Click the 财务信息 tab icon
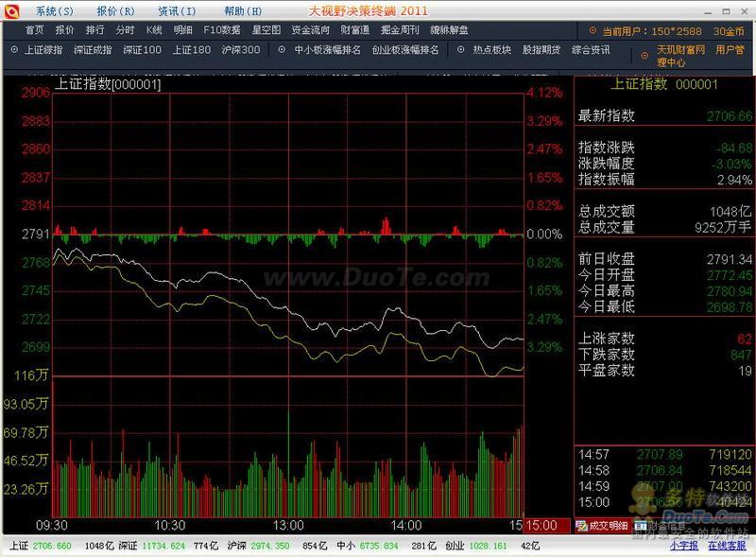The width and height of the screenshot is (756, 557). click(641, 526)
